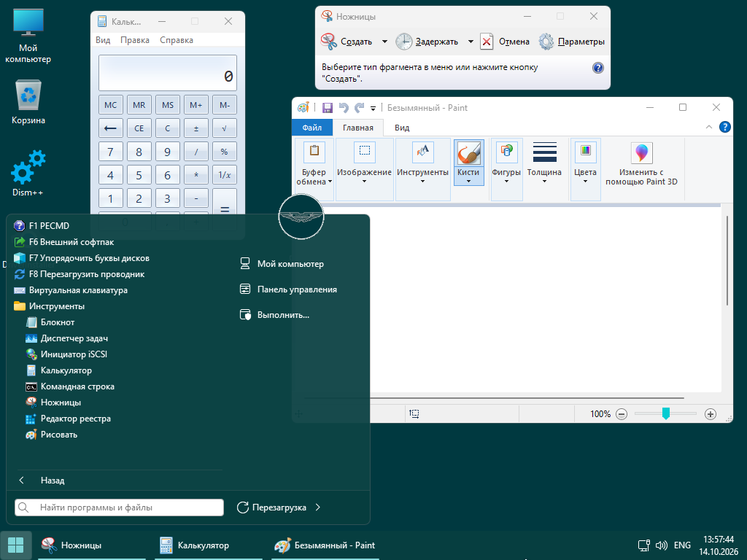Switch to the Вид tab in Paint
The image size is (747, 560).
pyautogui.click(x=402, y=128)
